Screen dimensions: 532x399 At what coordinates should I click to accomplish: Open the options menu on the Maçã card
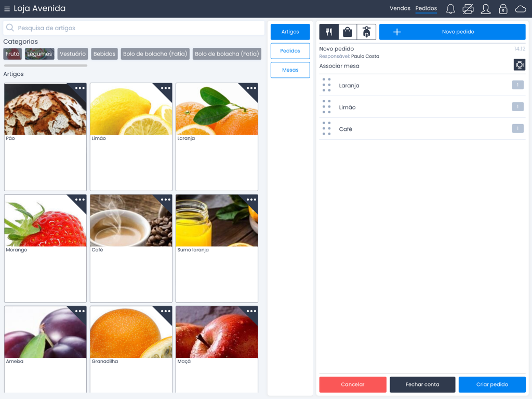tap(251, 310)
